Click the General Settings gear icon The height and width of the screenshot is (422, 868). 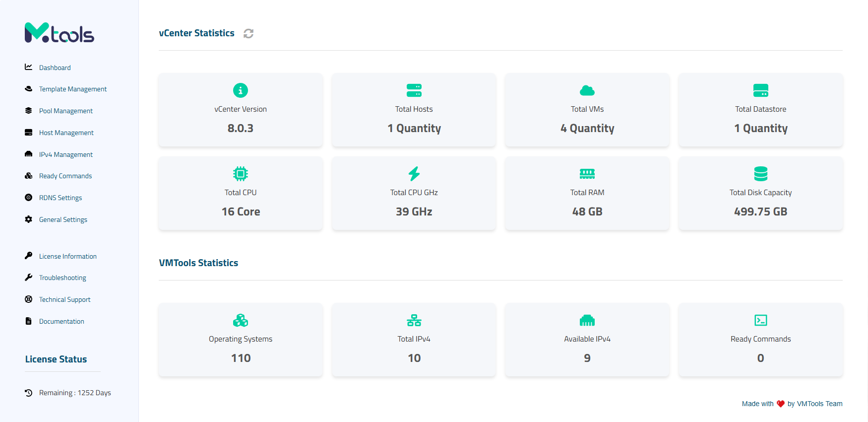coord(29,219)
